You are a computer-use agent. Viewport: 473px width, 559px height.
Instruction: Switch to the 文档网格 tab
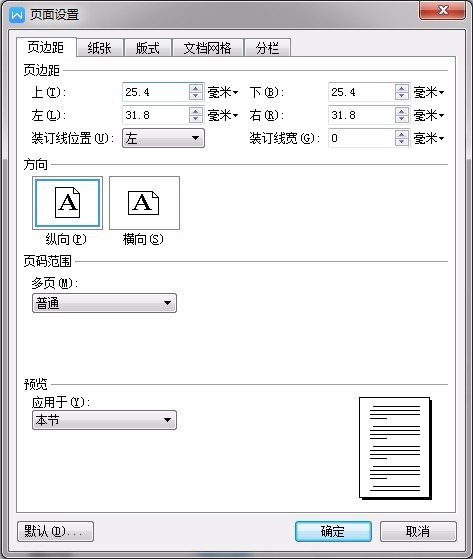(x=207, y=48)
